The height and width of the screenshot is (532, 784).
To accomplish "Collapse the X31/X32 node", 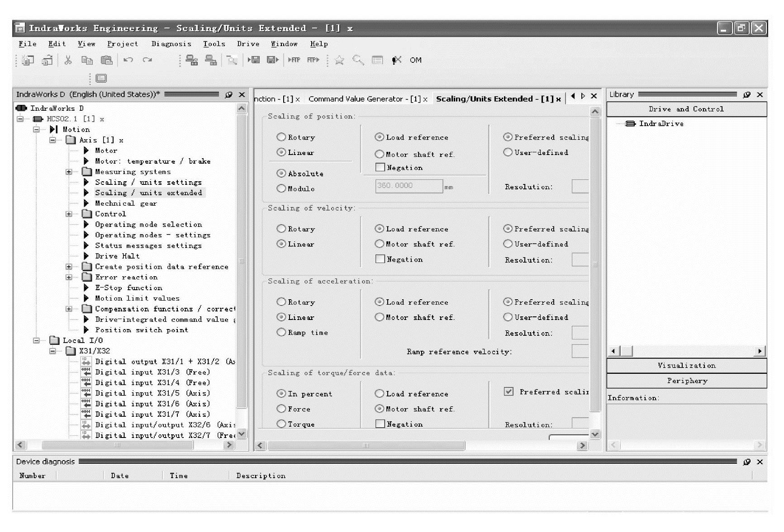I will click(52, 351).
